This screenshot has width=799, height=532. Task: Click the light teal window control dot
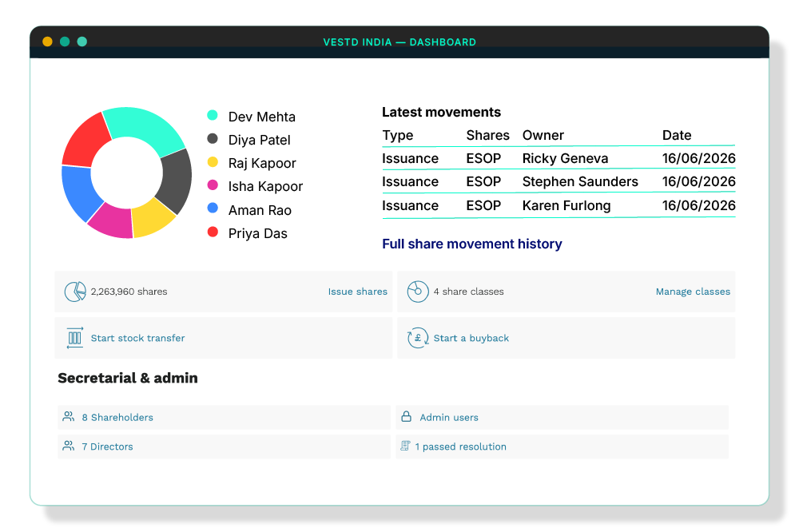[x=82, y=42]
